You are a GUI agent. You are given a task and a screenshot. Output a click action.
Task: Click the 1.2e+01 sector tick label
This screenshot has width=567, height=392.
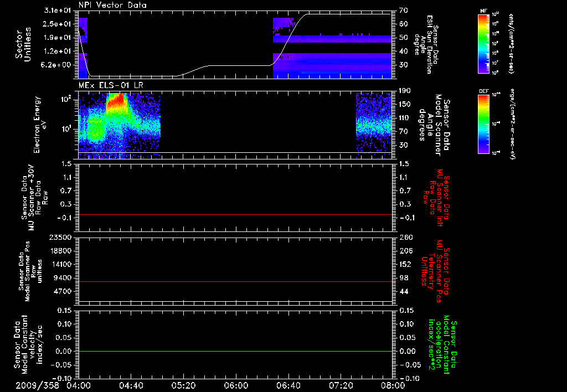(x=58, y=51)
